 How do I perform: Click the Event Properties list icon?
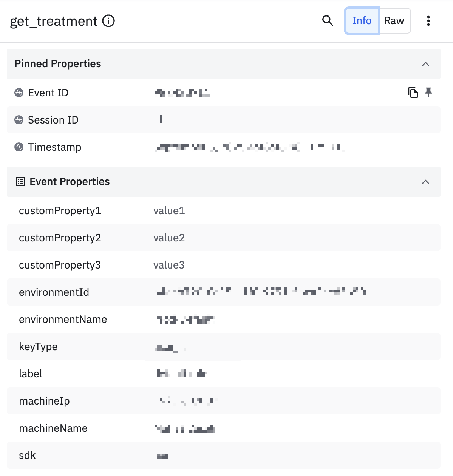pyautogui.click(x=20, y=182)
